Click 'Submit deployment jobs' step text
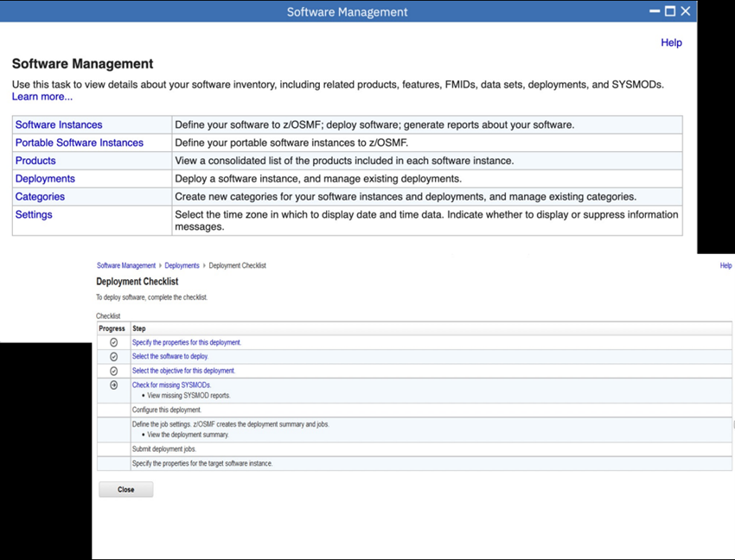 164,449
